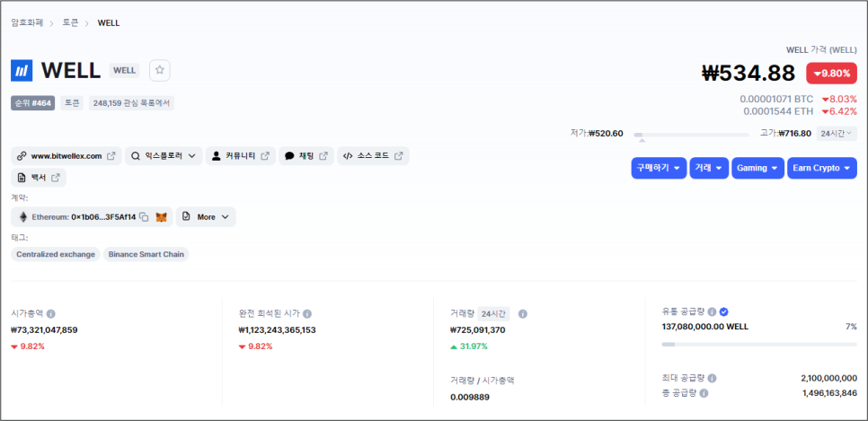This screenshot has width=868, height=421.
Task: Click the verified checkmark badge near 유통 공급량
Action: pos(724,311)
